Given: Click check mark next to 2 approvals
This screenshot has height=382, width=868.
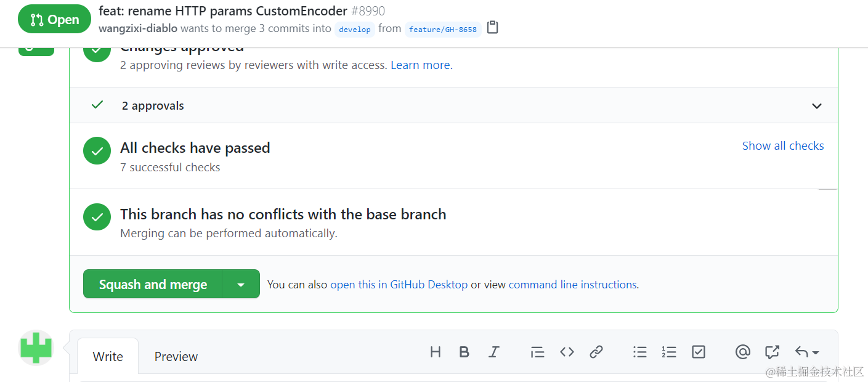Looking at the screenshot, I should [97, 105].
